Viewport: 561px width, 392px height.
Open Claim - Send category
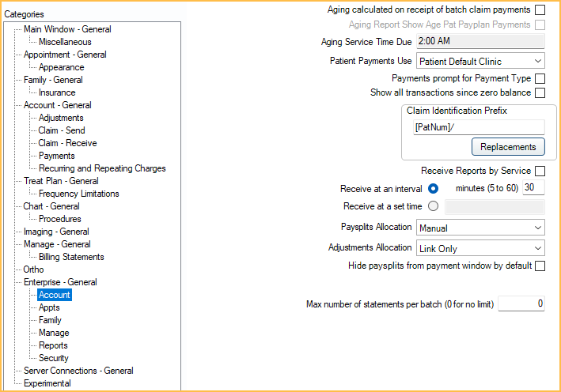[x=62, y=130]
